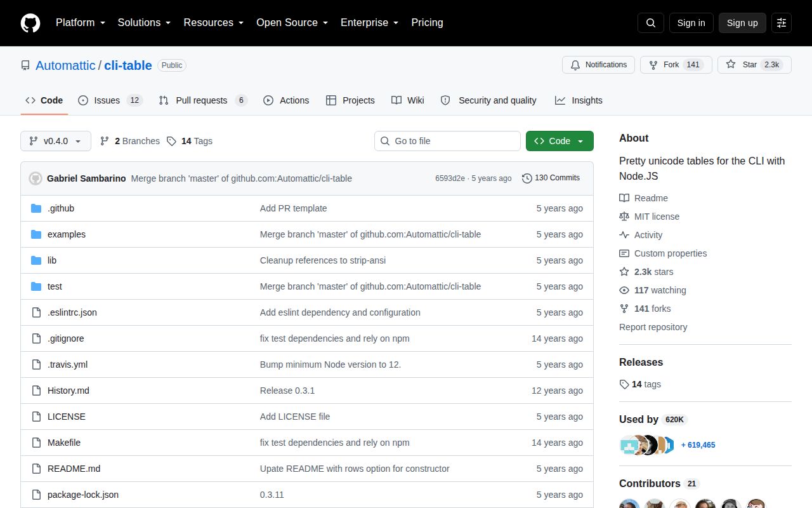Click the examples folder icon
The image size is (812, 508).
[x=36, y=234]
